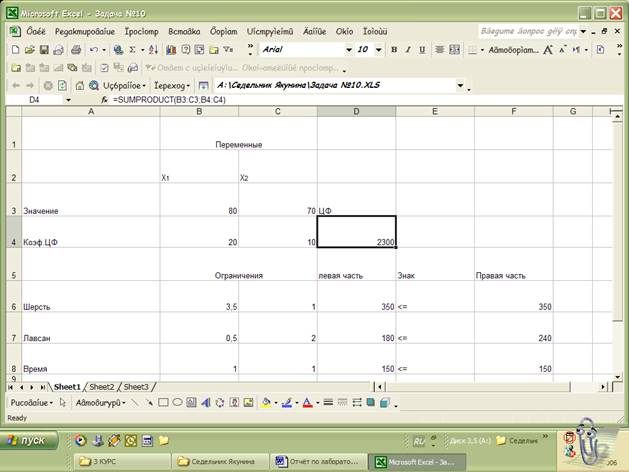The width and height of the screenshot is (629, 472).
Task: Switch to Отчёт по лаборато... taskbar window
Action: tap(318, 461)
